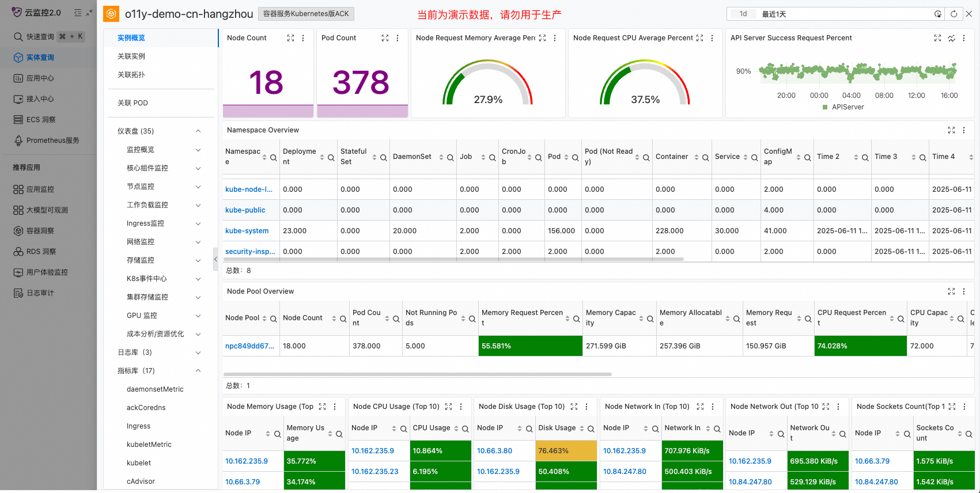The width and height of the screenshot is (980, 493).
Task: Click Memory Request Percent 55.581% bar
Action: [530, 346]
